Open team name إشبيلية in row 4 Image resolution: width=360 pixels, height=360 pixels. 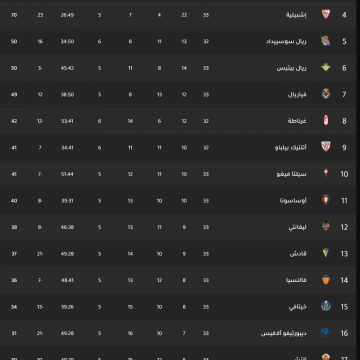click(x=296, y=15)
